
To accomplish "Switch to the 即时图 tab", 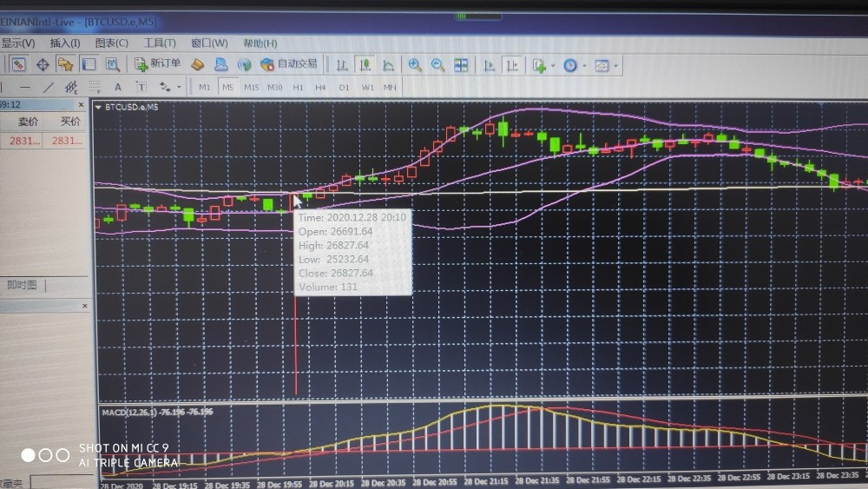I will pyautogui.click(x=22, y=285).
